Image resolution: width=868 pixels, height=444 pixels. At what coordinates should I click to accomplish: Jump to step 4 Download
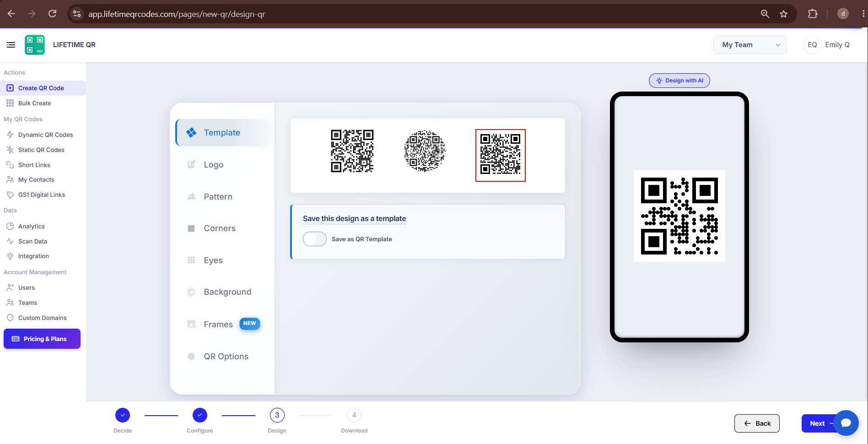tap(354, 415)
